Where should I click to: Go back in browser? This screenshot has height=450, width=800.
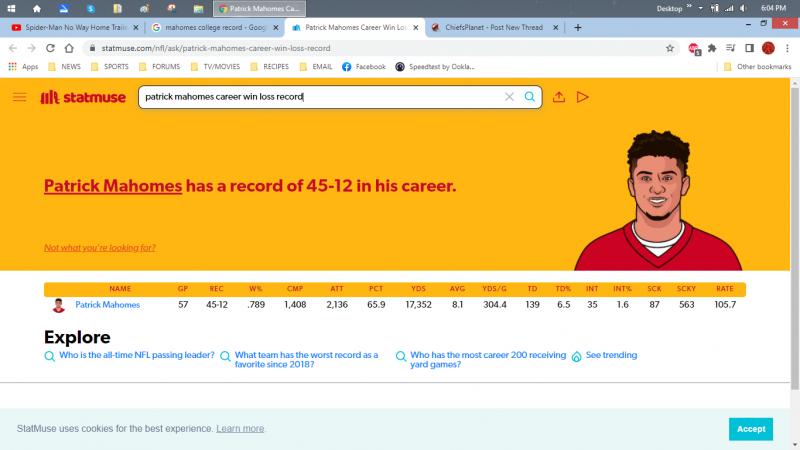click(x=13, y=48)
